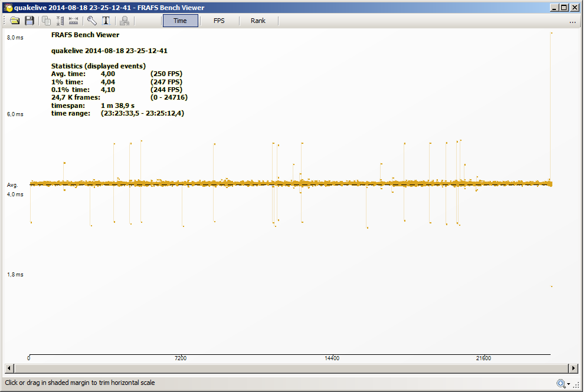Open the toolbar overflow ellipsis menu
The height and width of the screenshot is (392, 586).
572,21
